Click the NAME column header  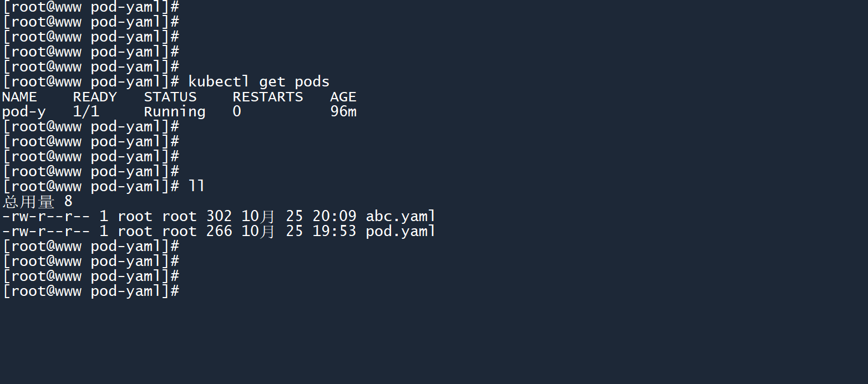click(19, 97)
